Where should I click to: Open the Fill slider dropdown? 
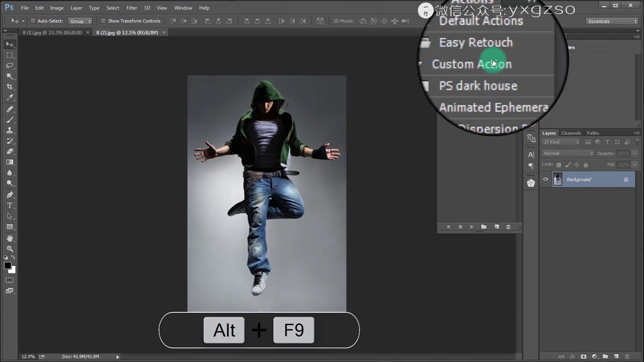635,165
